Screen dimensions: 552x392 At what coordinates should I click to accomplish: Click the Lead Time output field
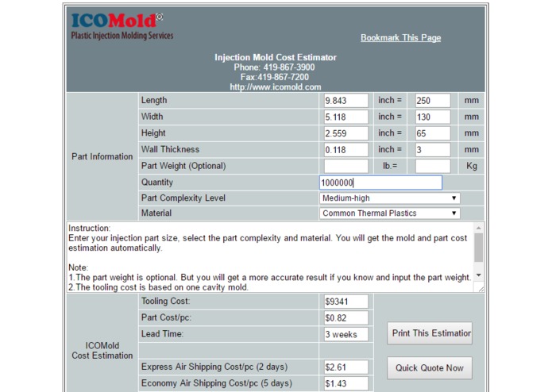[x=346, y=334]
